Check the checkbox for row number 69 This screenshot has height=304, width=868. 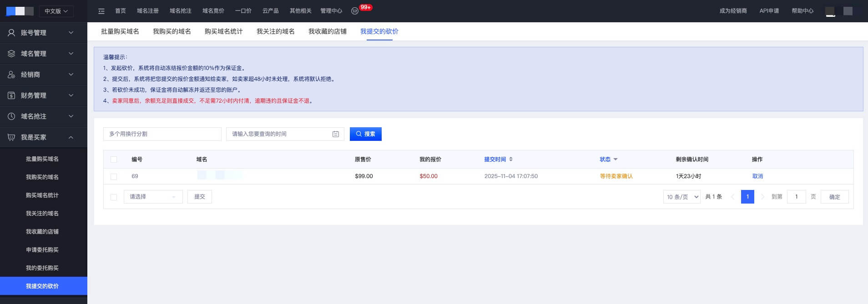[114, 176]
